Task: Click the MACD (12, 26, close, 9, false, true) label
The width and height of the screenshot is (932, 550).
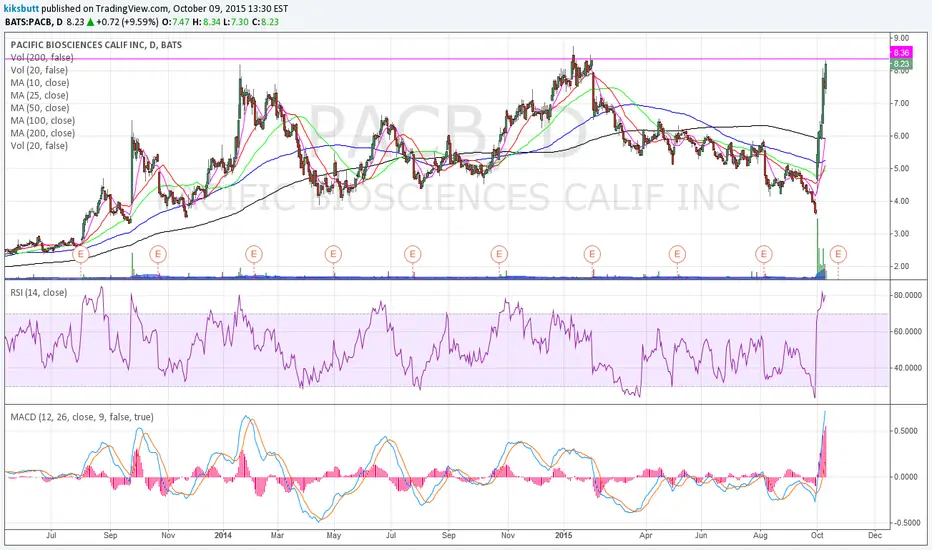Action: (82, 417)
